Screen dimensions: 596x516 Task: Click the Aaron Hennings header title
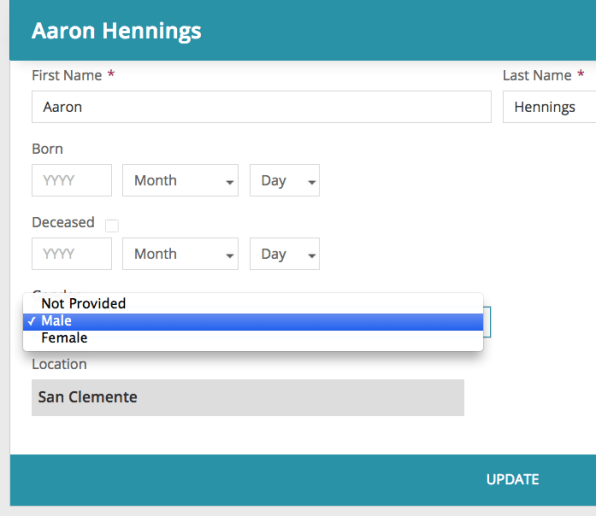(x=116, y=31)
